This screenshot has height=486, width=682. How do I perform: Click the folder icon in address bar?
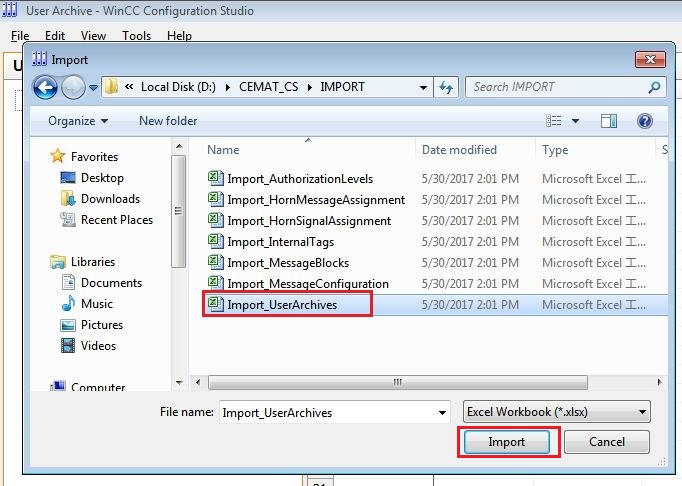112,87
